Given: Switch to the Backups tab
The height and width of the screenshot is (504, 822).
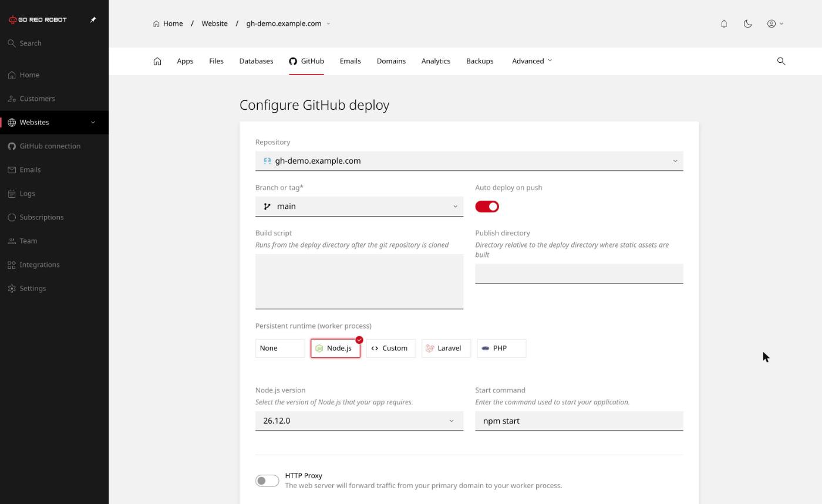Looking at the screenshot, I should 480,61.
